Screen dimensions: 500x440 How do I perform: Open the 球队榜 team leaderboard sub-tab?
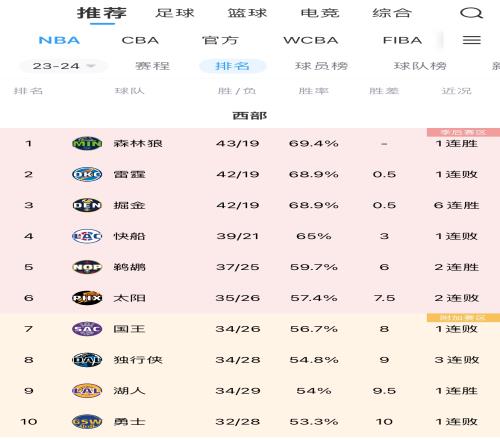click(x=420, y=66)
